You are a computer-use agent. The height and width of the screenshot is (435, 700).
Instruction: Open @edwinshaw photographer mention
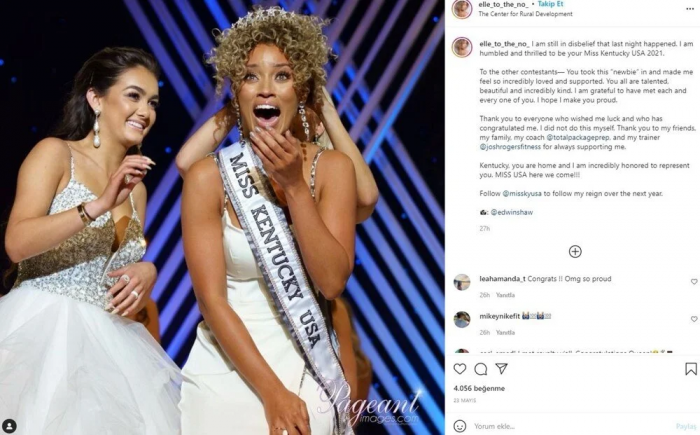pos(512,212)
